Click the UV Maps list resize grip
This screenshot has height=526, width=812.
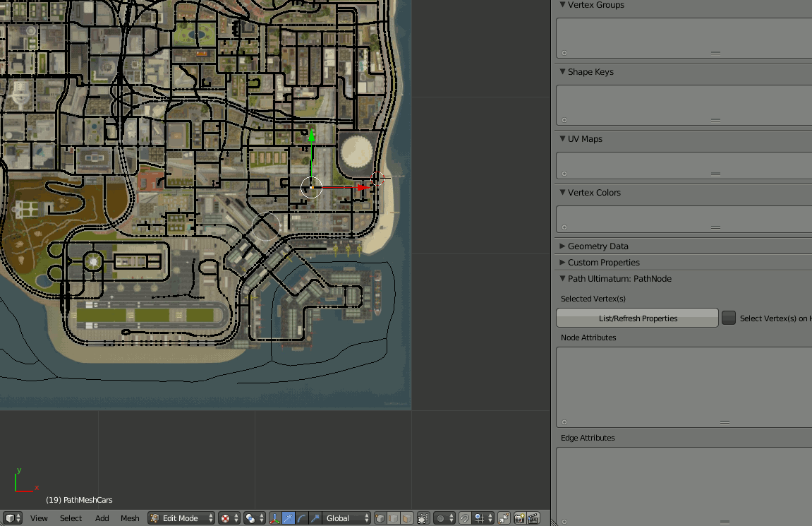[715, 174]
